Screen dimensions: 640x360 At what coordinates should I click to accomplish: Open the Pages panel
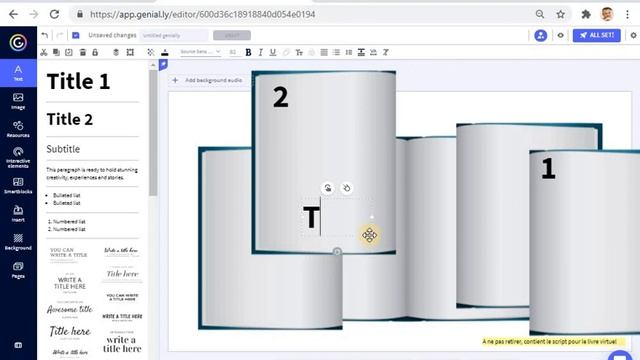[x=18, y=270]
